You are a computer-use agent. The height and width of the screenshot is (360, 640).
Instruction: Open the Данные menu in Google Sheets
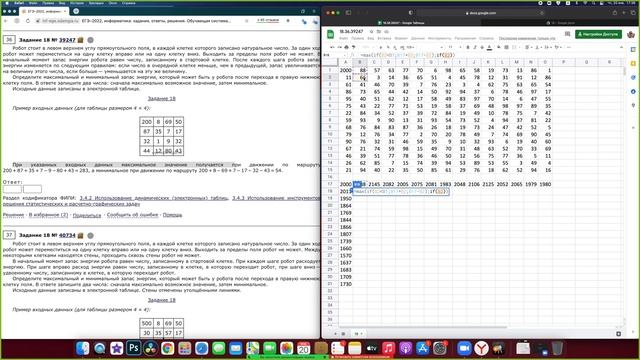click(418, 38)
